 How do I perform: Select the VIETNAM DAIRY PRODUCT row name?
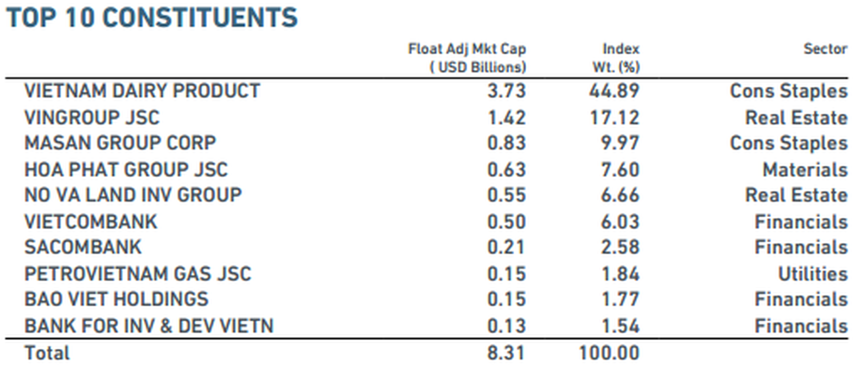click(142, 91)
